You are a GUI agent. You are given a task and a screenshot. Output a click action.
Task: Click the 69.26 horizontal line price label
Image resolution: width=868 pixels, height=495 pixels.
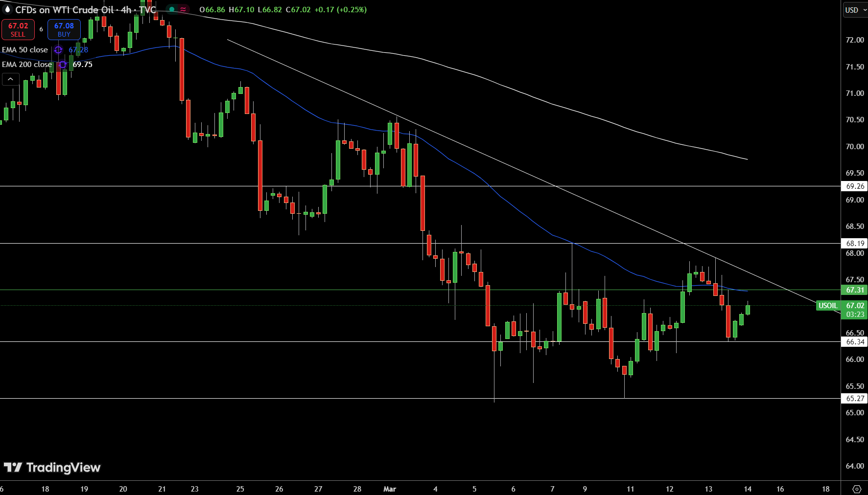[855, 186]
